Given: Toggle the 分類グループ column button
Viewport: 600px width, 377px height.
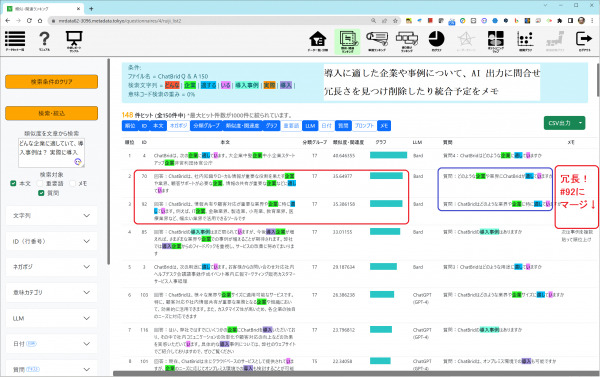Looking at the screenshot, I should point(206,126).
